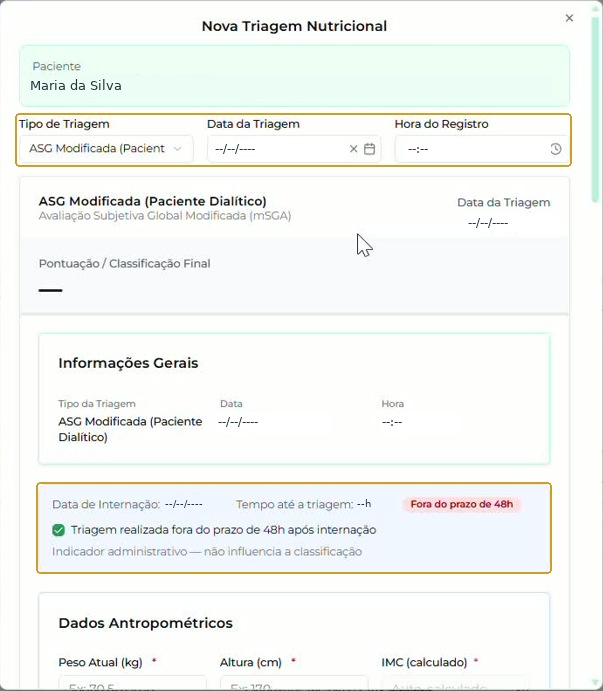603x691 pixels.
Task: Click the Fora do prazo de 48h badge
Action: tap(462, 504)
